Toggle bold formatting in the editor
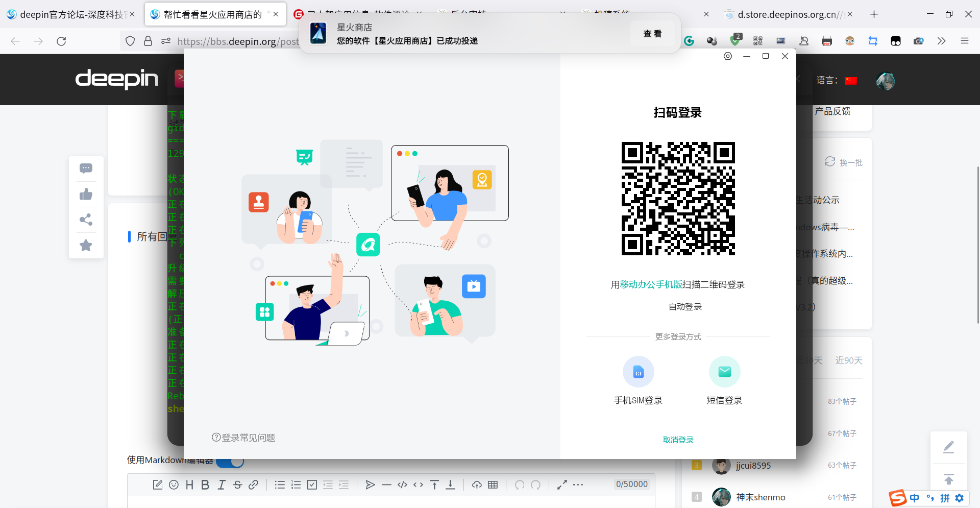This screenshot has height=508, width=980. click(205, 485)
